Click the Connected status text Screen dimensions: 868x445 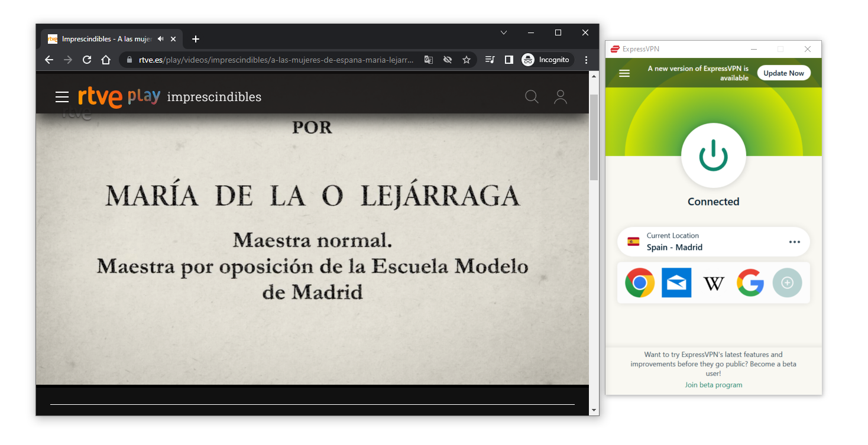tap(714, 202)
